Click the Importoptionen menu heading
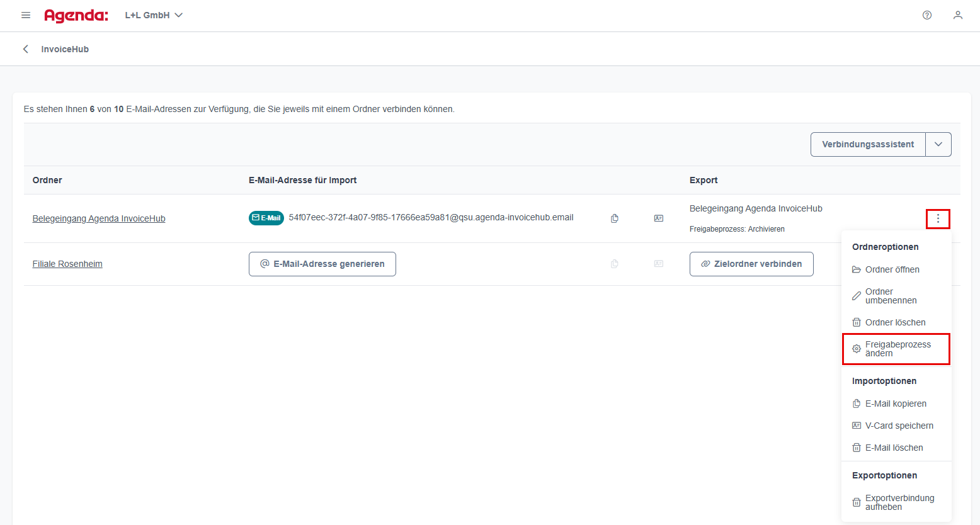980x525 pixels. click(x=884, y=381)
